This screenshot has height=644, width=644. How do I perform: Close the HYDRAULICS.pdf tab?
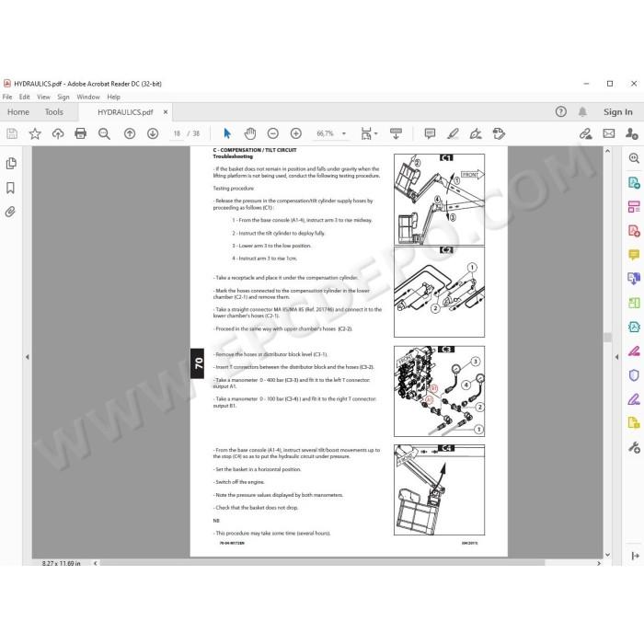166,111
